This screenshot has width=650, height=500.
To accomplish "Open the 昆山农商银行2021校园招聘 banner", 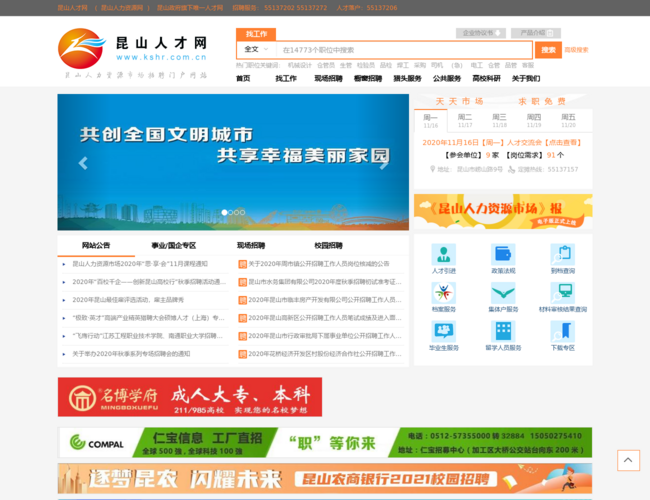I will click(325, 478).
